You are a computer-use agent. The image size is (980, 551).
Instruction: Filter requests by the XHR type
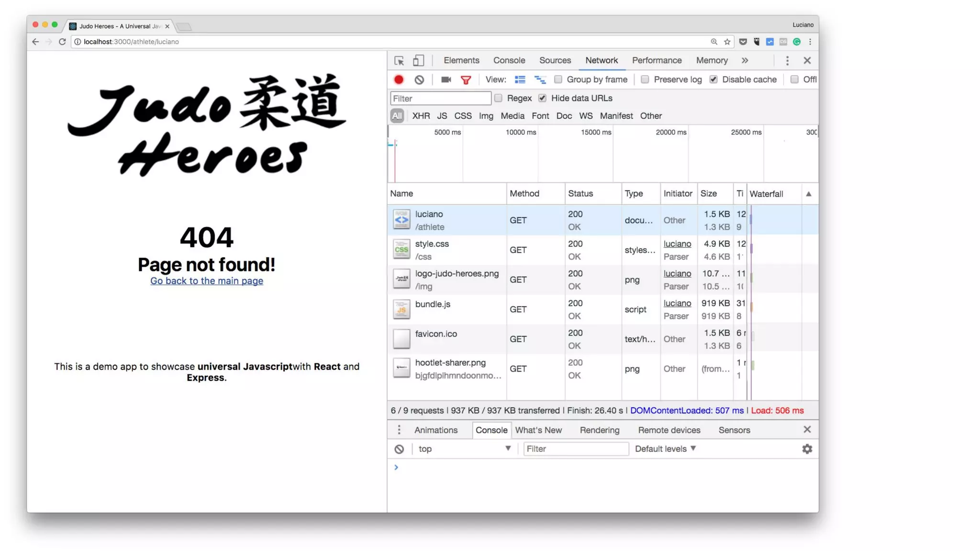[421, 116]
